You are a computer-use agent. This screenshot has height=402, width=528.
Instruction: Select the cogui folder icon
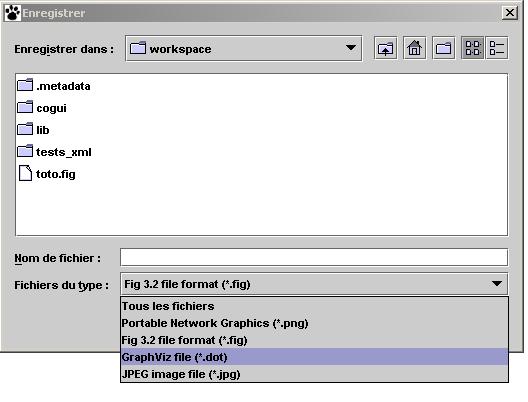[x=25, y=107]
